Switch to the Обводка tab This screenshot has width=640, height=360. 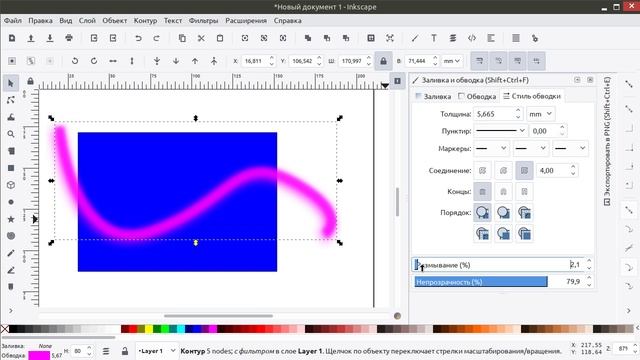pos(477,96)
